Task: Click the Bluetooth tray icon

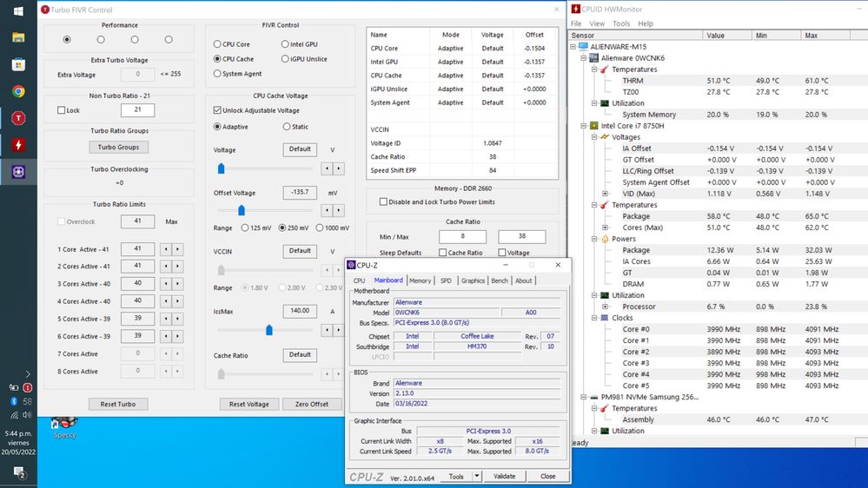Action: 14,401
